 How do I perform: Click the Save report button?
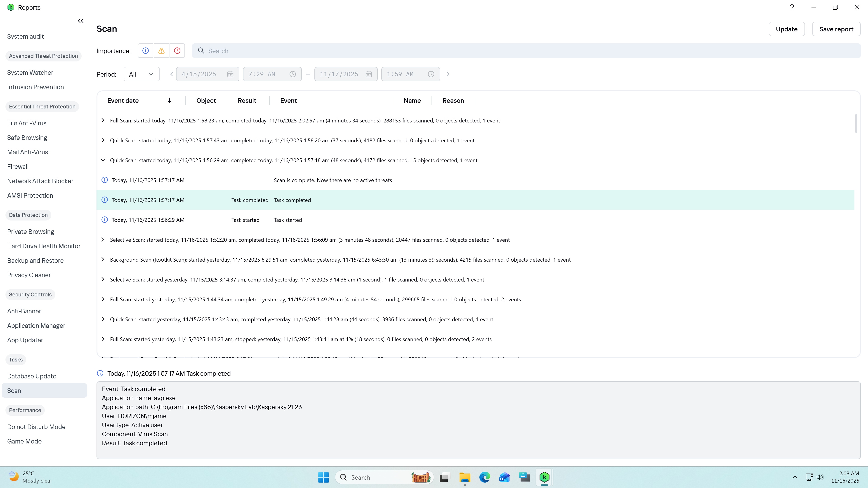(x=836, y=29)
